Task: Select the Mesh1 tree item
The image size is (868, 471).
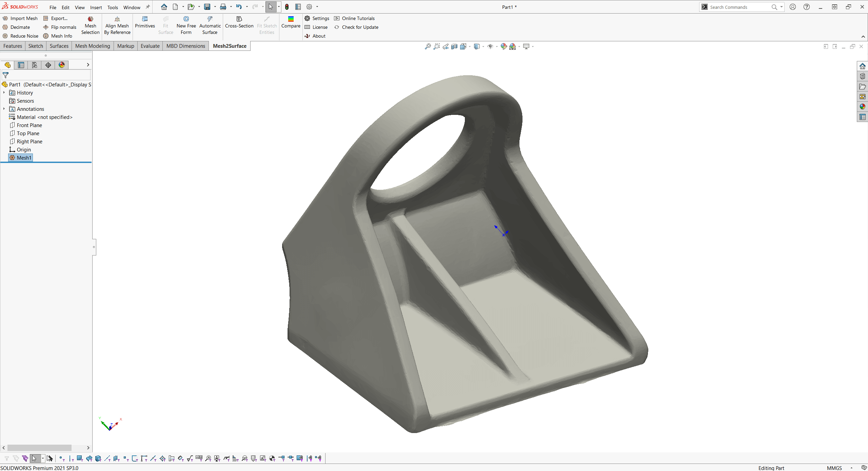Action: point(25,158)
